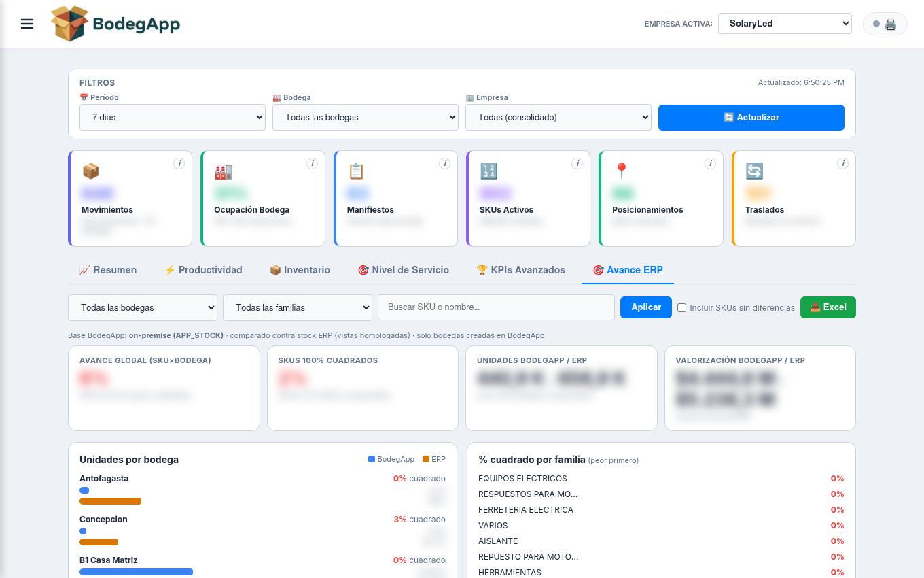Click the orange ERP legend swatch
This screenshot has height=578, width=924.
[x=426, y=459]
